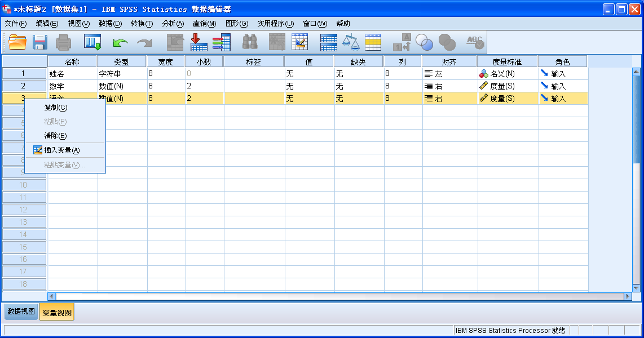The width and height of the screenshot is (644, 338).
Task: Switch to the 变量视图 tab
Action: (x=57, y=312)
